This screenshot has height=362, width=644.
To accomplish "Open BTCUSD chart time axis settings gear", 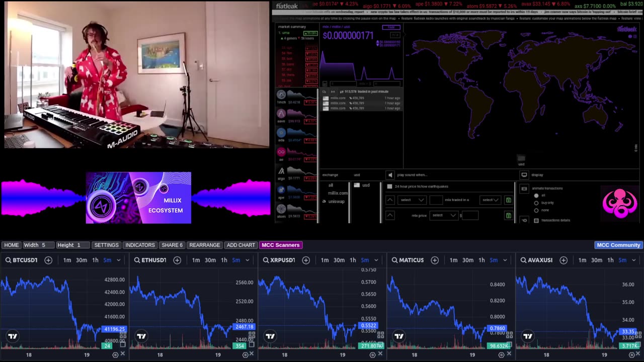I will point(115,354).
